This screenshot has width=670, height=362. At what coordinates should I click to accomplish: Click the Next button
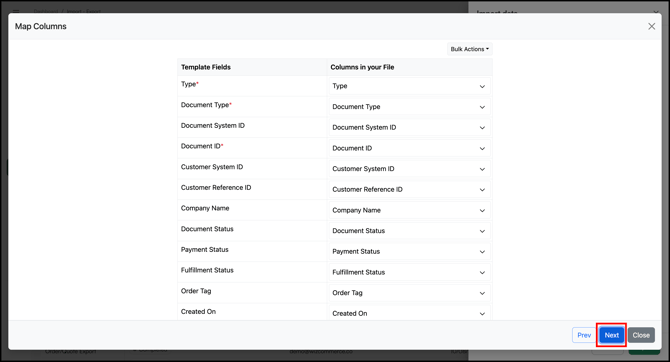pos(611,335)
